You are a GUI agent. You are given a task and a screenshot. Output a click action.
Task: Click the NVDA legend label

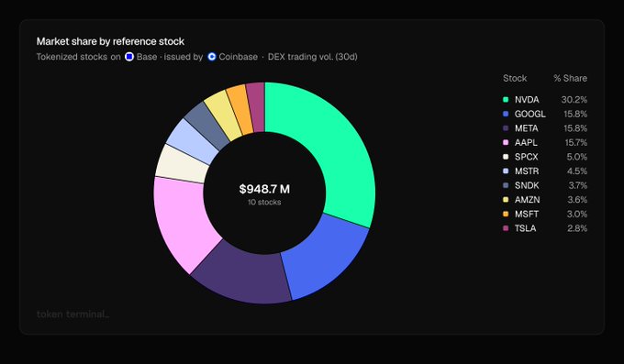pos(527,100)
